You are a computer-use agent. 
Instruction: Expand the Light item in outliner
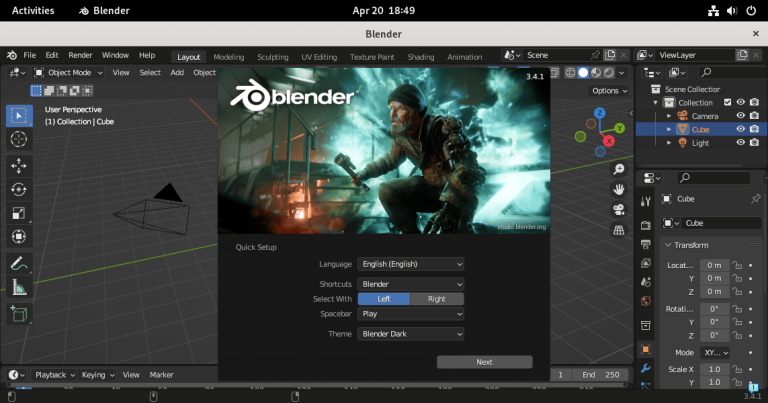tap(669, 142)
